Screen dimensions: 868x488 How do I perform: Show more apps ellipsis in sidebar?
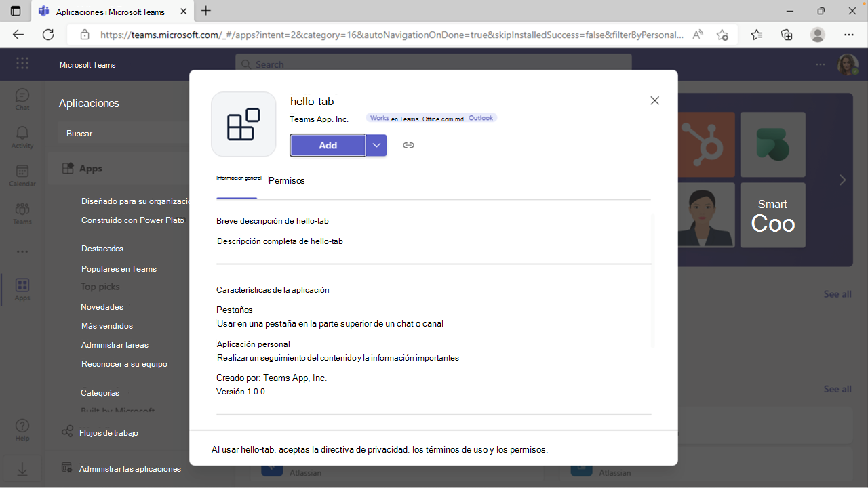[22, 251]
